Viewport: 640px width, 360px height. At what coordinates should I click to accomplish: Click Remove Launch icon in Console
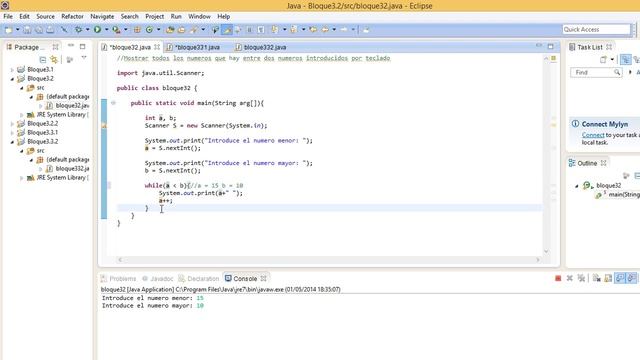[569, 278]
